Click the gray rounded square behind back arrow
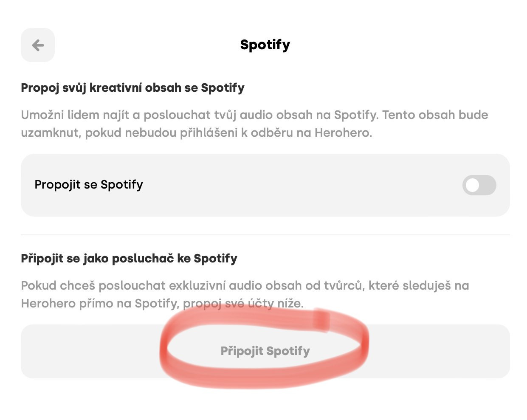This screenshot has height=420, width=527. coord(38,45)
